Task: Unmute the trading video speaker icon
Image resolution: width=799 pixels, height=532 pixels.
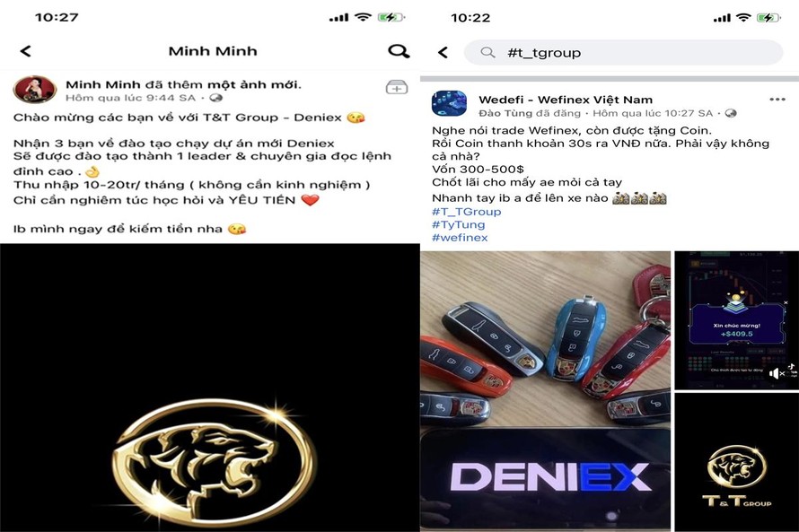Action: point(777,374)
